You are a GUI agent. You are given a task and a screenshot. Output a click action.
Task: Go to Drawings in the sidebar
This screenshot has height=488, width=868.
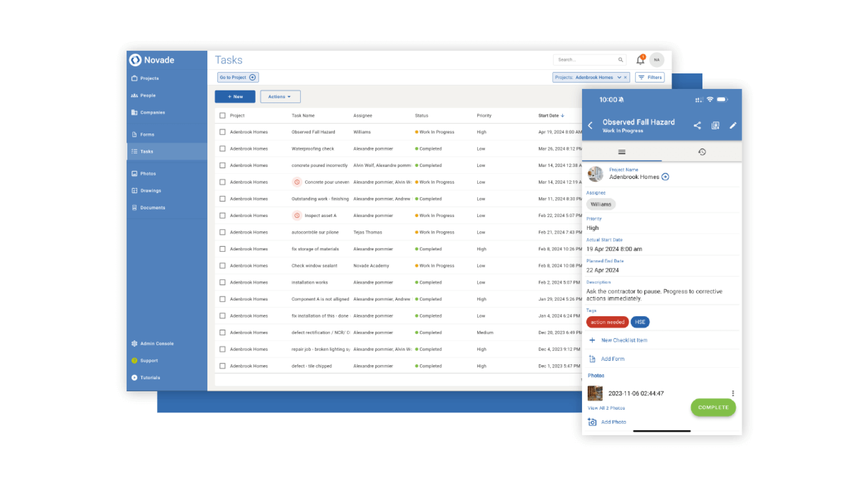[x=150, y=191]
